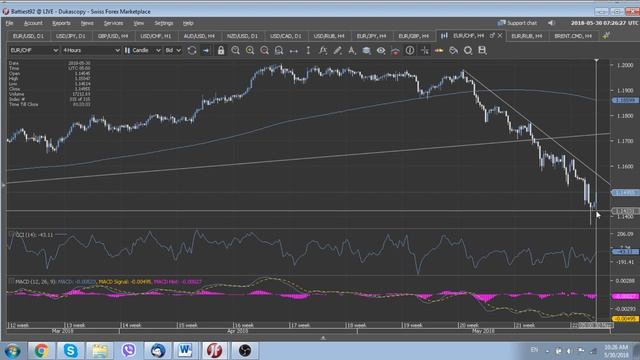Open the Windows Start menu

click(x=12, y=351)
